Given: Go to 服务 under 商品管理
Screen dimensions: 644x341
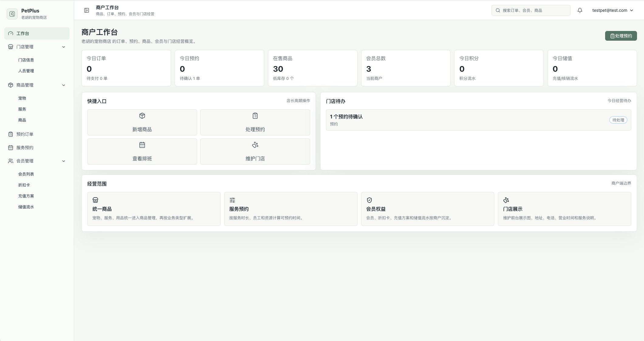Looking at the screenshot, I should pos(22,109).
